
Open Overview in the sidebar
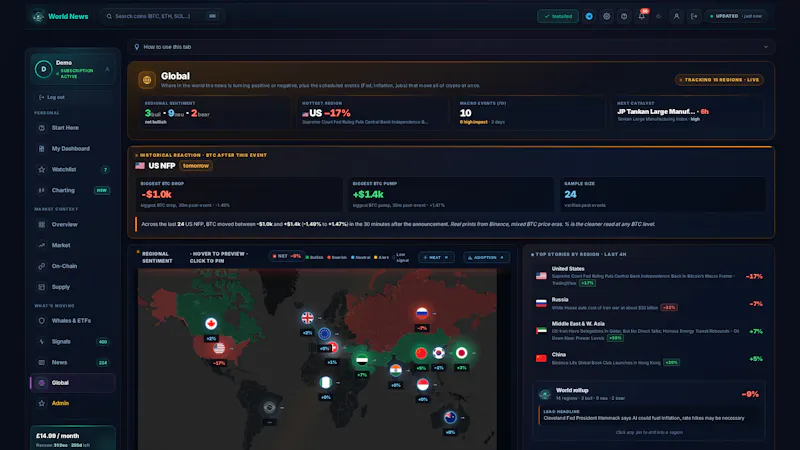click(72, 224)
